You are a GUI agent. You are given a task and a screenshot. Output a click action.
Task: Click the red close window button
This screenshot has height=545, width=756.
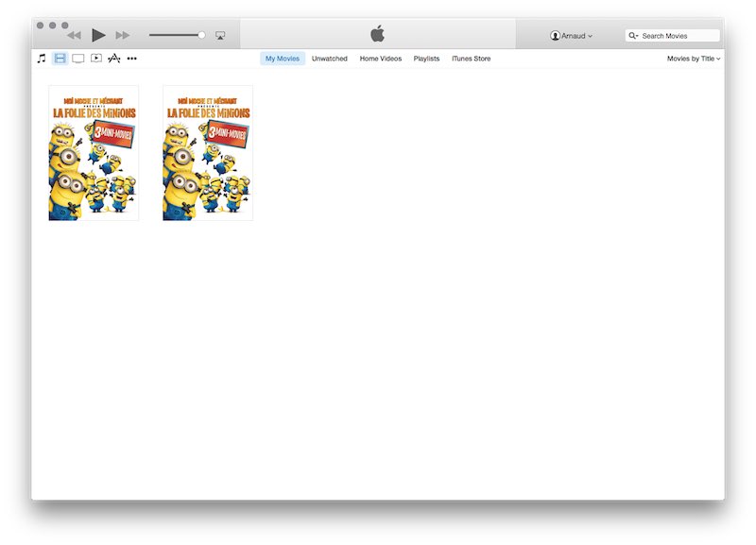(40, 26)
